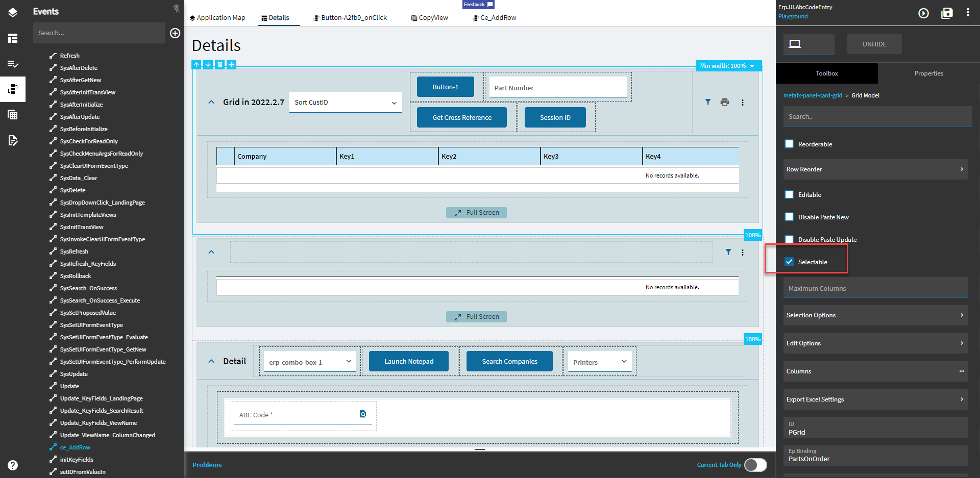Open the Printers dropdown
The height and width of the screenshot is (478, 980).
(x=600, y=362)
